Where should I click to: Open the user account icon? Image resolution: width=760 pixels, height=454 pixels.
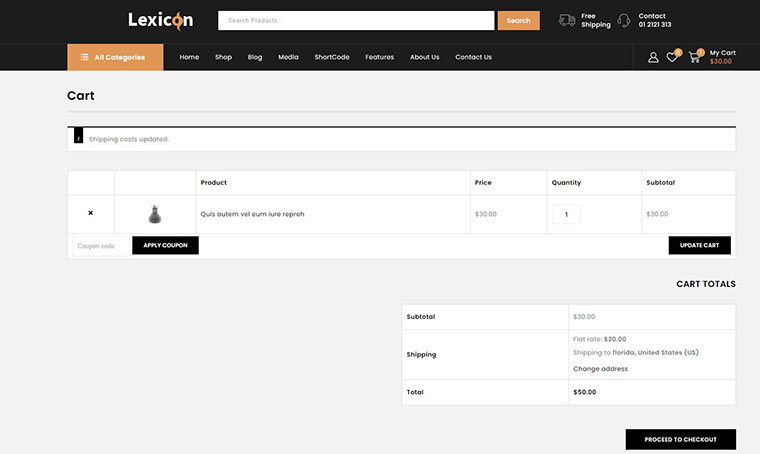(653, 57)
